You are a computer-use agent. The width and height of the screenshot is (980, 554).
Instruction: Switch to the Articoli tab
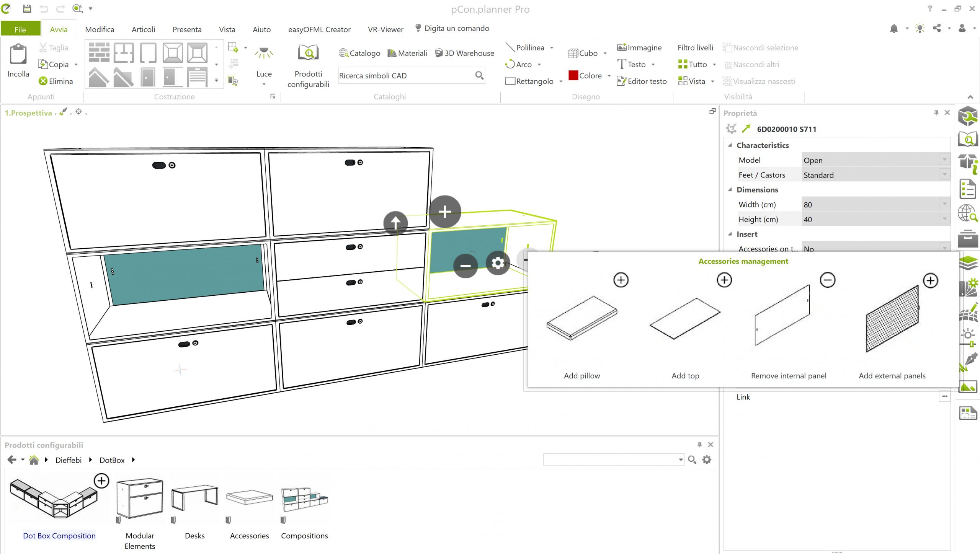(x=143, y=29)
